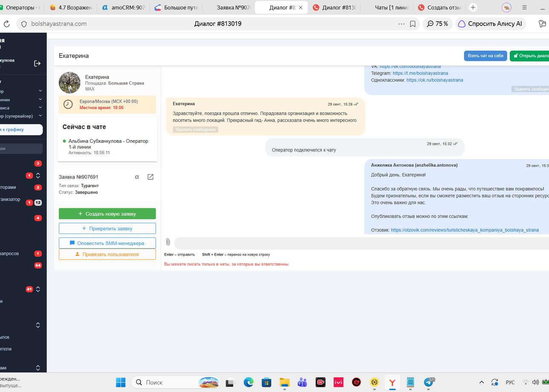Click the paperclip attachment icon
549x392 pixels.
coord(168,242)
